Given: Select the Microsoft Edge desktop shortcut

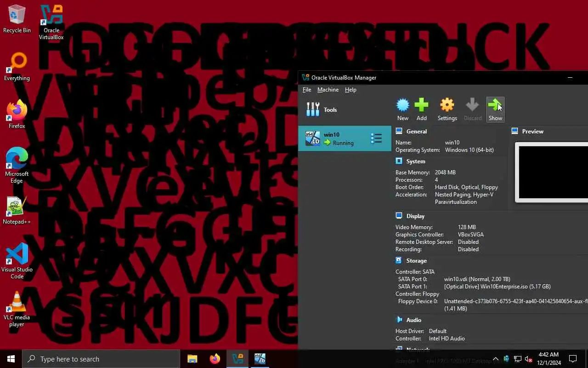Looking at the screenshot, I should click(17, 166).
